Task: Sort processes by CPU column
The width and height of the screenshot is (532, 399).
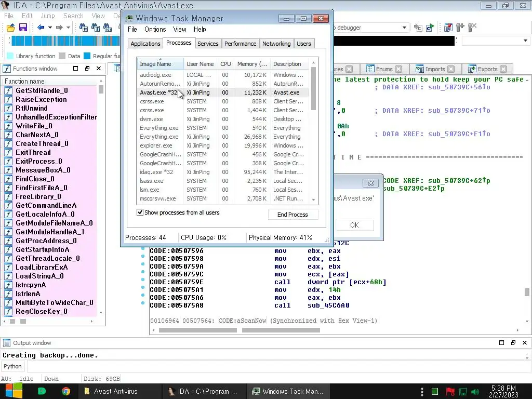Action: coord(225,64)
